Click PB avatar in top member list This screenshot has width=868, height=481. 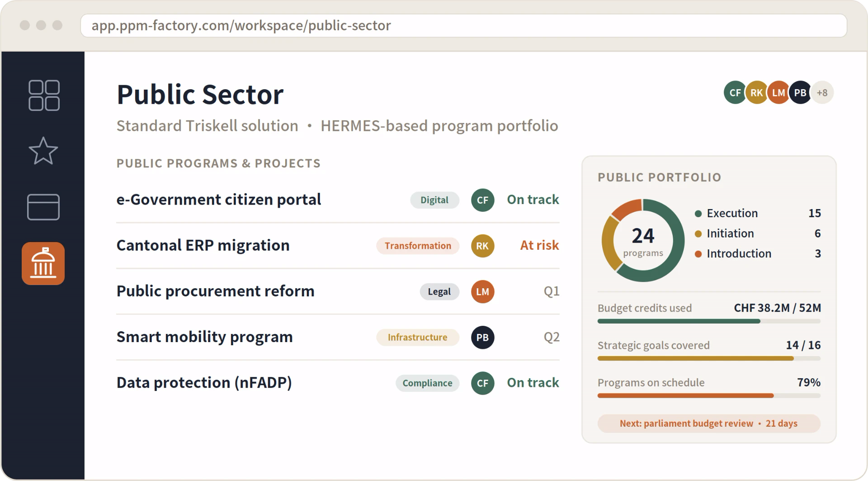[800, 93]
